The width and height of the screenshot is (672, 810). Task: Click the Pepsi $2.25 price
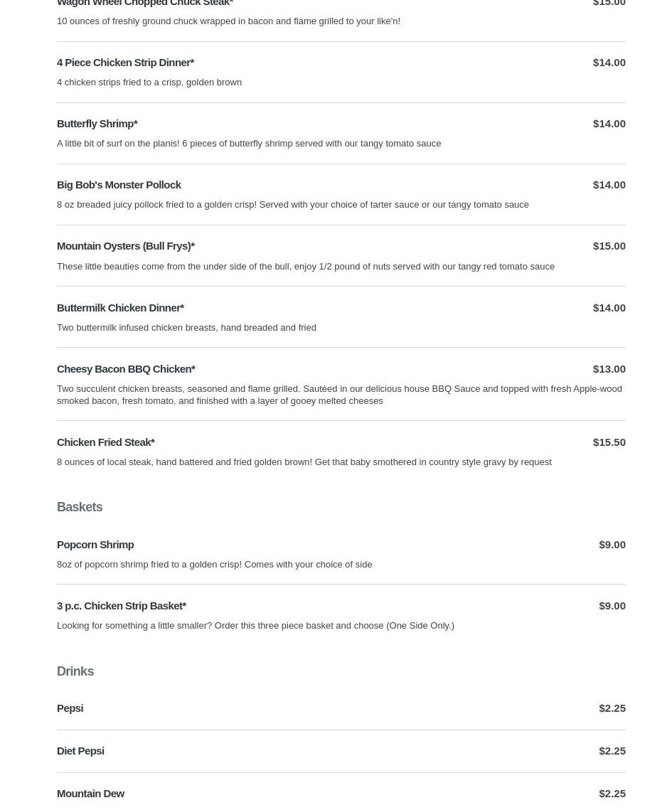(612, 708)
